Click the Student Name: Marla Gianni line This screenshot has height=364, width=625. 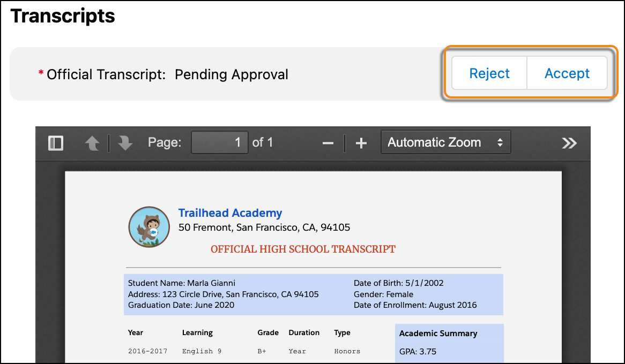tap(181, 283)
